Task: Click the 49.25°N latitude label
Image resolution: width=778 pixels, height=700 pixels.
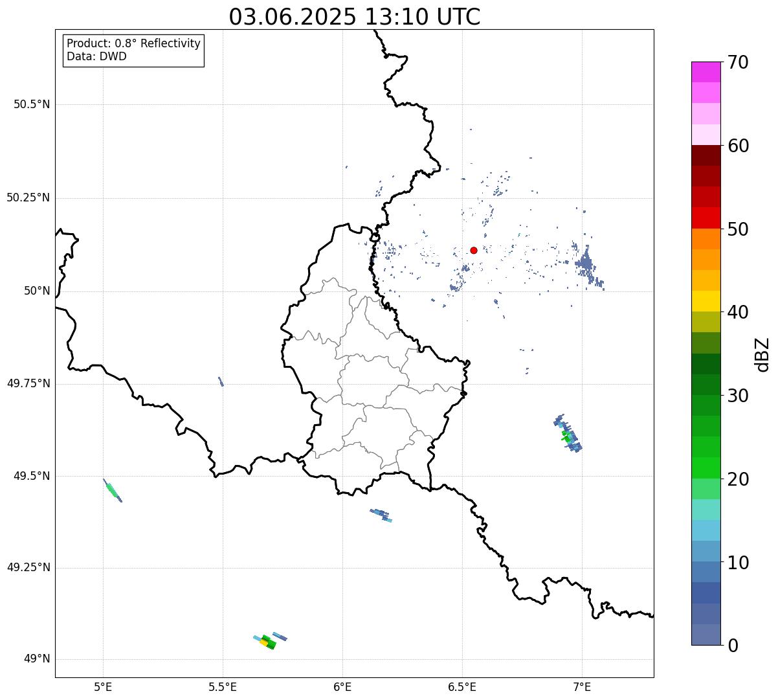Action: coord(28,568)
